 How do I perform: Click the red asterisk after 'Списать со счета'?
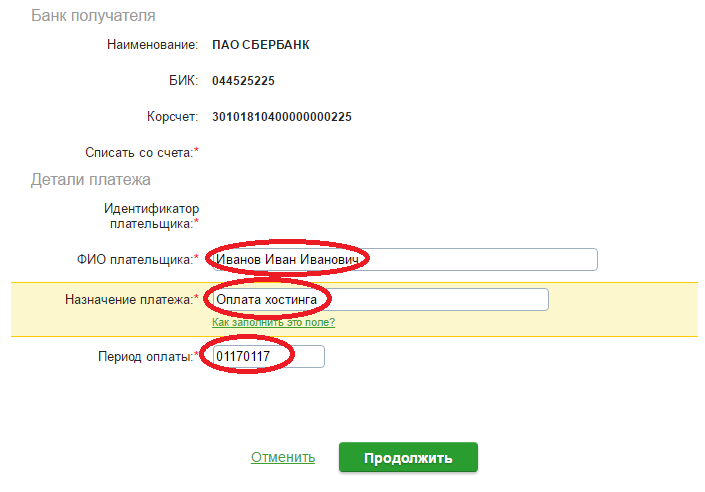[196, 151]
